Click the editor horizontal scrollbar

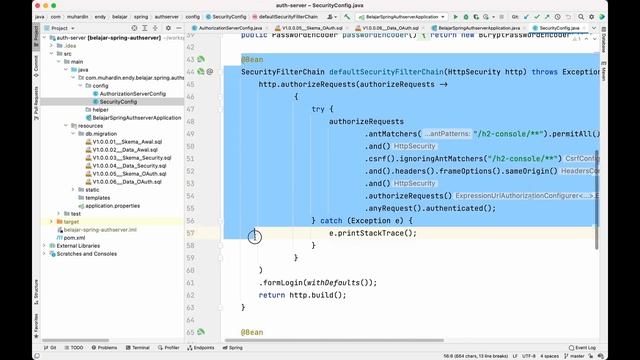334,340
